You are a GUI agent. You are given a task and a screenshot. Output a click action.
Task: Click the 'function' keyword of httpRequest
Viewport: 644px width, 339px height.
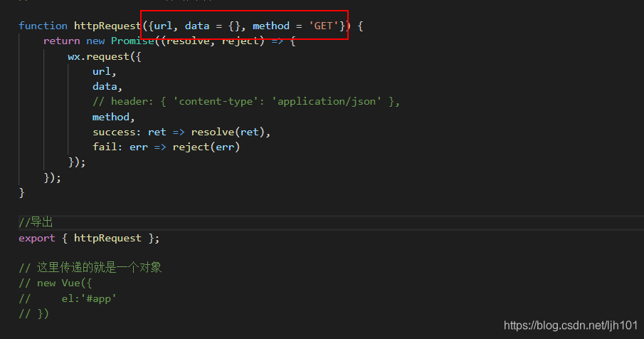(43, 26)
